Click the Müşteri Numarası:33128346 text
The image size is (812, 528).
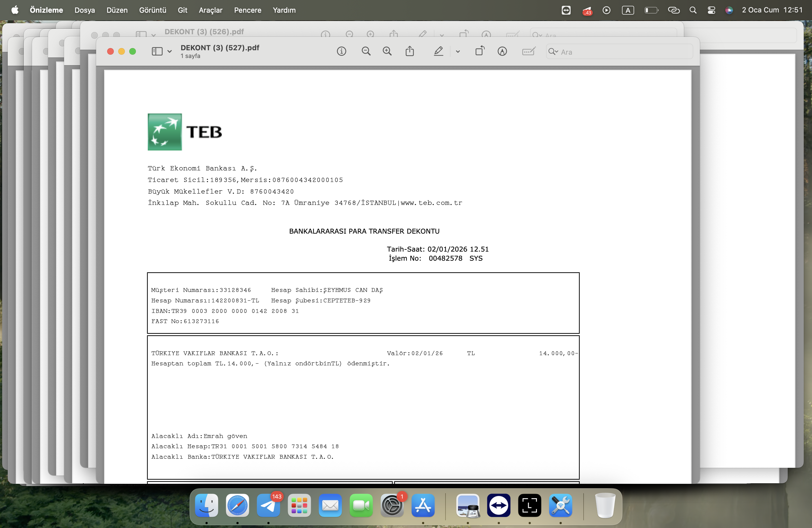(201, 290)
